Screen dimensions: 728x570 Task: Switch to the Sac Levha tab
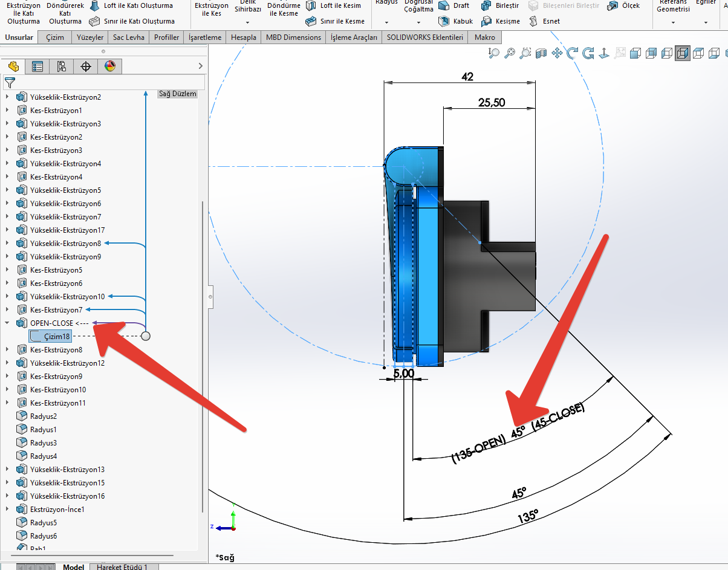click(128, 37)
